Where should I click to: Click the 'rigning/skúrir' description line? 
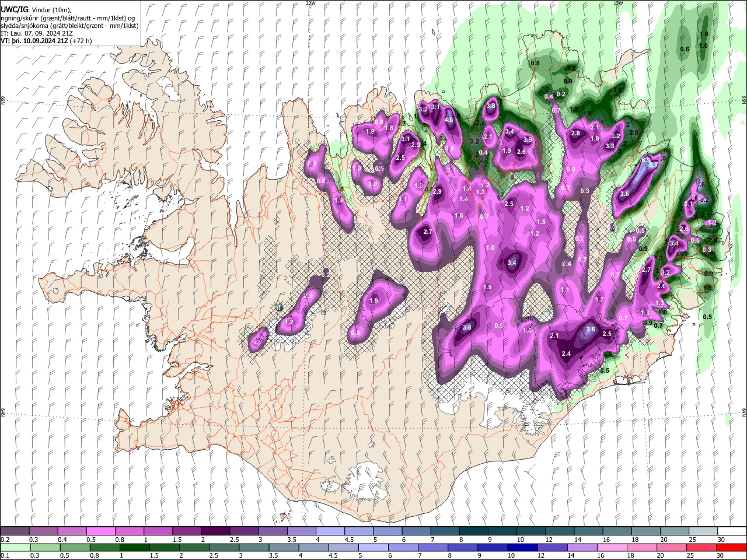tap(68, 17)
